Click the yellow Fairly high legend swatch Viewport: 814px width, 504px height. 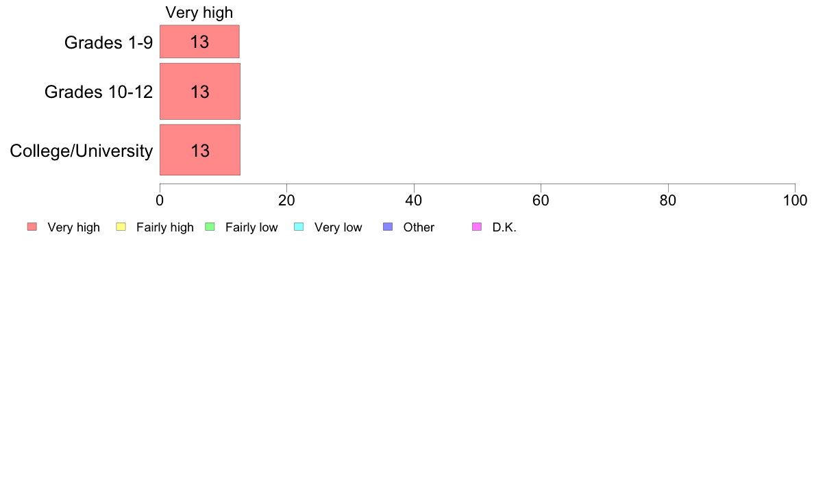pyautogui.click(x=121, y=227)
